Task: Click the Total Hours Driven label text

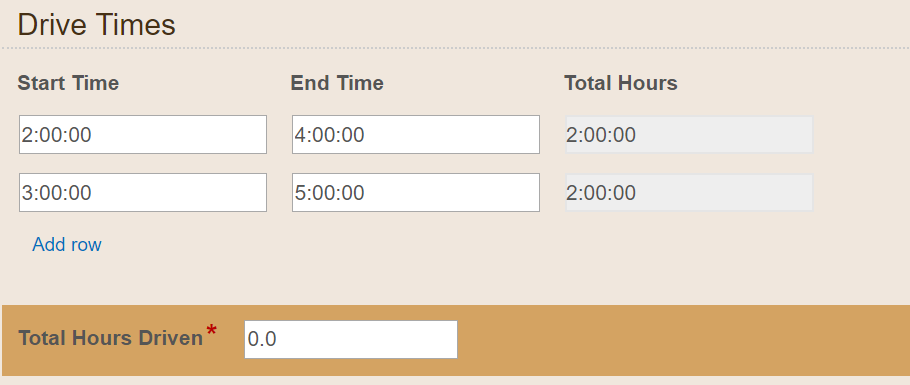Action: (110, 338)
